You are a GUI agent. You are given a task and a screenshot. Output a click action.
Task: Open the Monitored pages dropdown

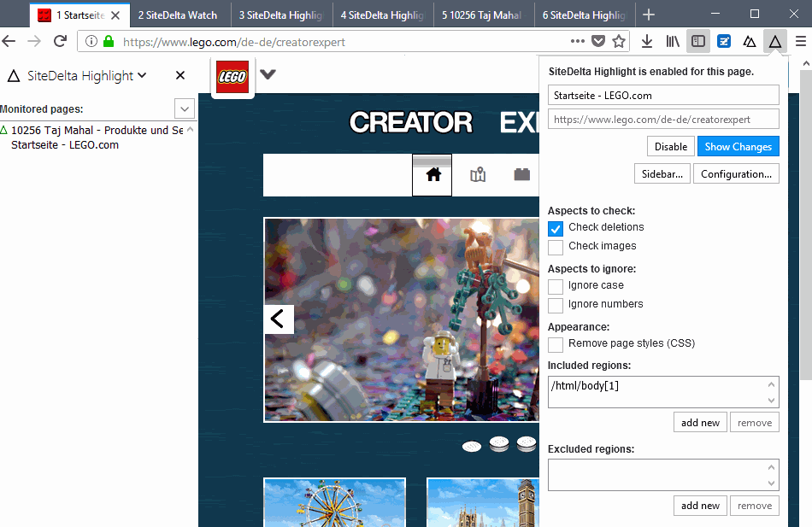[x=184, y=108]
